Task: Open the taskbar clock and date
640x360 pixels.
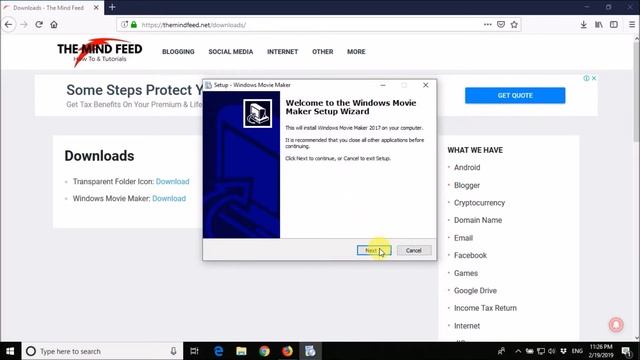Action: pos(601,351)
